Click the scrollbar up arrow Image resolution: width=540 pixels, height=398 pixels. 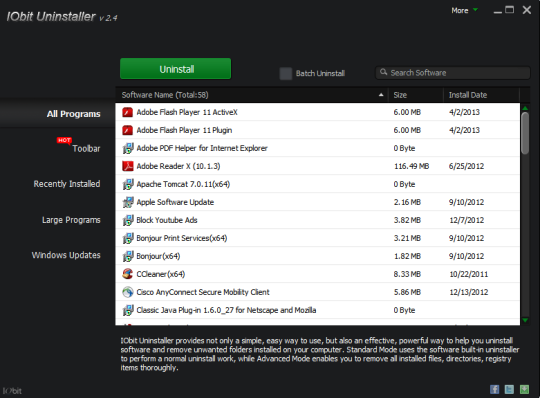[525, 108]
